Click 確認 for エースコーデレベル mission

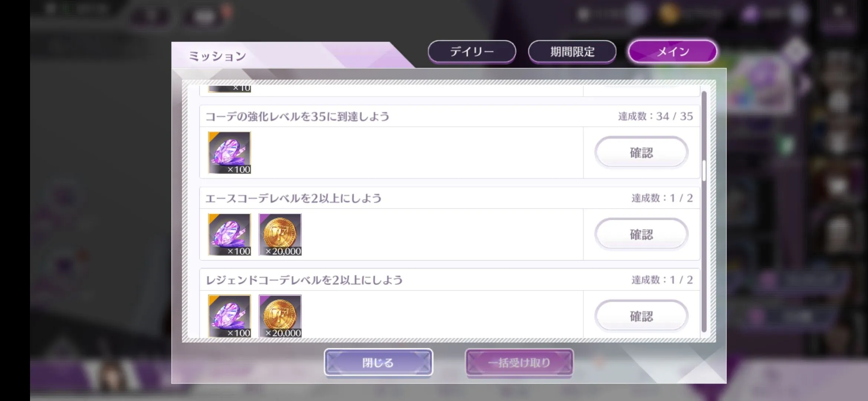tap(641, 234)
